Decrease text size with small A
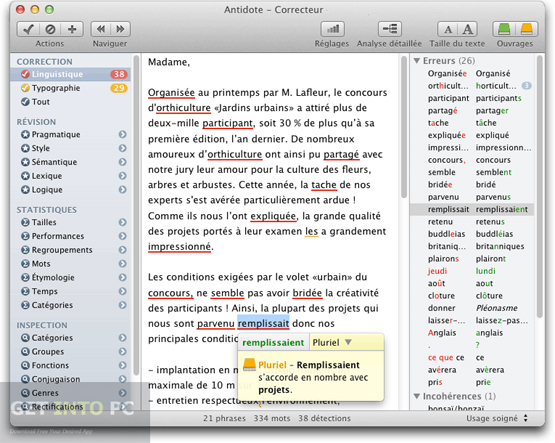The image size is (555, 443). pyautogui.click(x=448, y=29)
